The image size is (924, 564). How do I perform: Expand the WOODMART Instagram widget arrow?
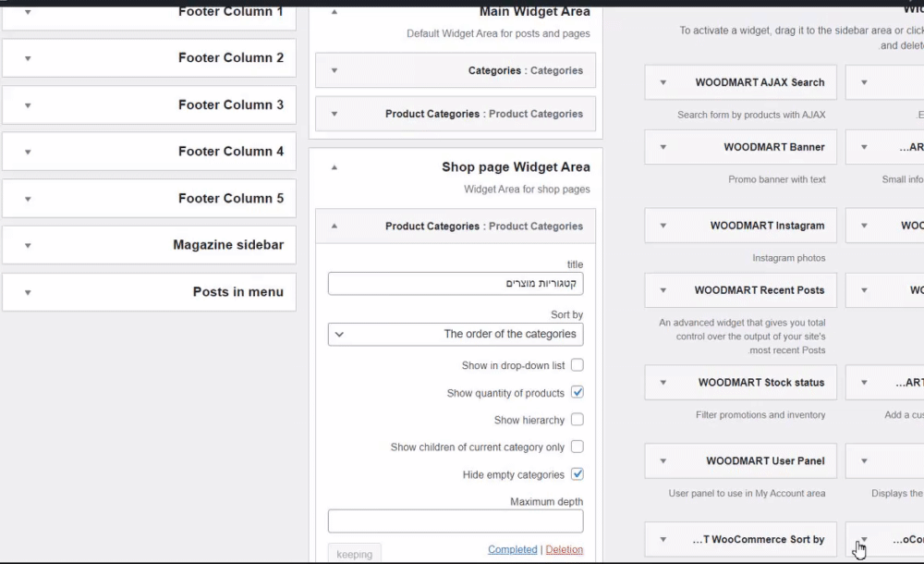(x=663, y=226)
